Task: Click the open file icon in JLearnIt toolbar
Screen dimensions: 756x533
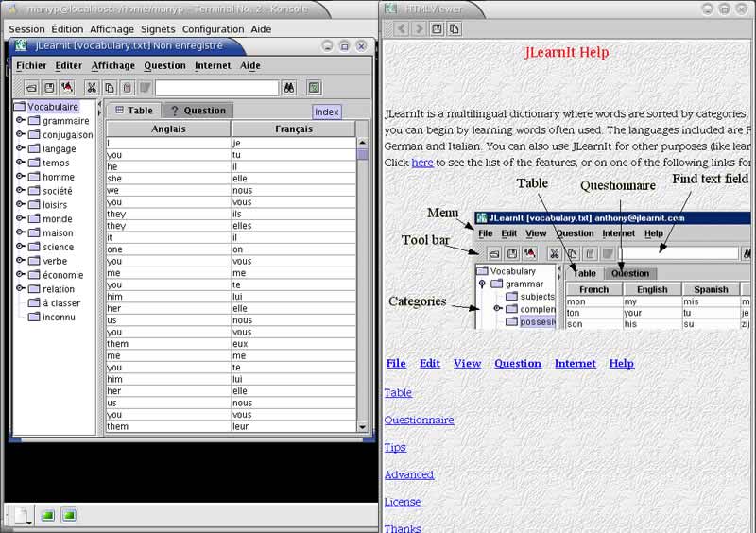Action: point(31,88)
